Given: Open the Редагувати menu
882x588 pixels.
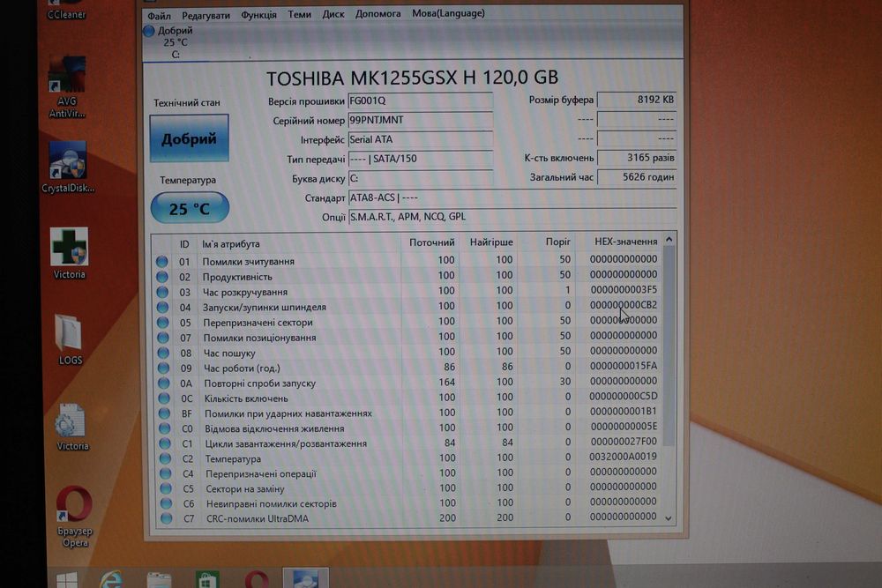Looking at the screenshot, I should [x=206, y=15].
